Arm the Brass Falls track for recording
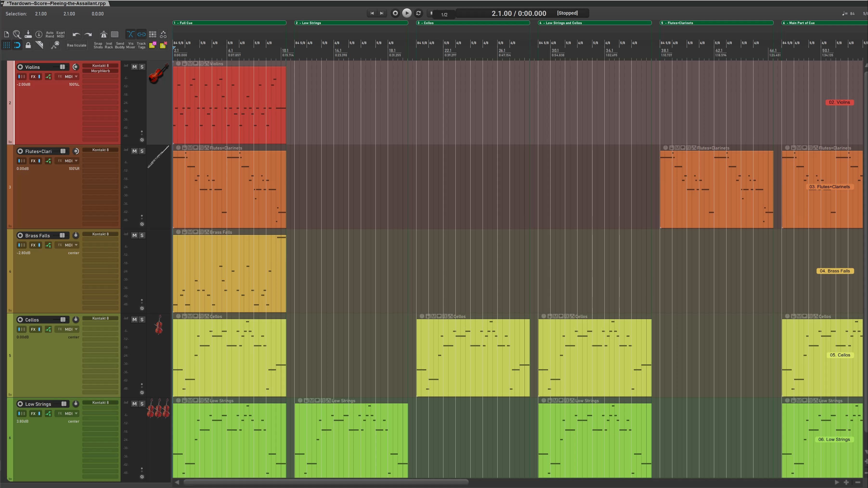This screenshot has height=488, width=868. click(20, 235)
